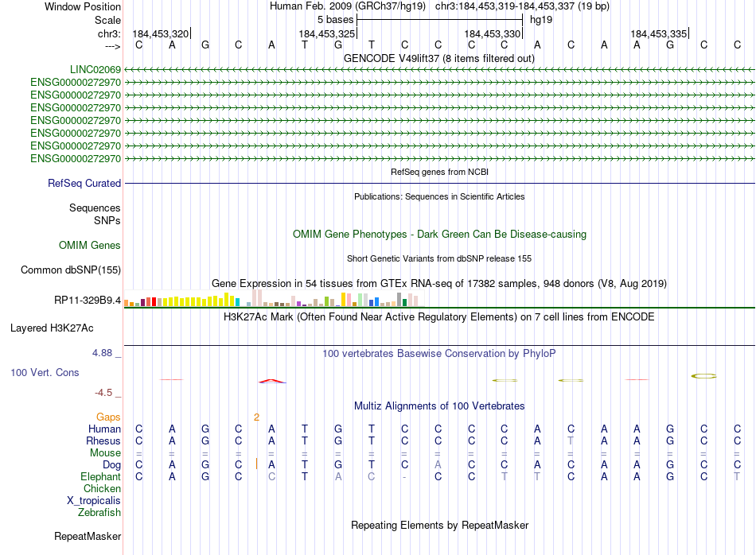
Task: Click the LINC02069 transcript arrow line
Action: click(x=439, y=69)
